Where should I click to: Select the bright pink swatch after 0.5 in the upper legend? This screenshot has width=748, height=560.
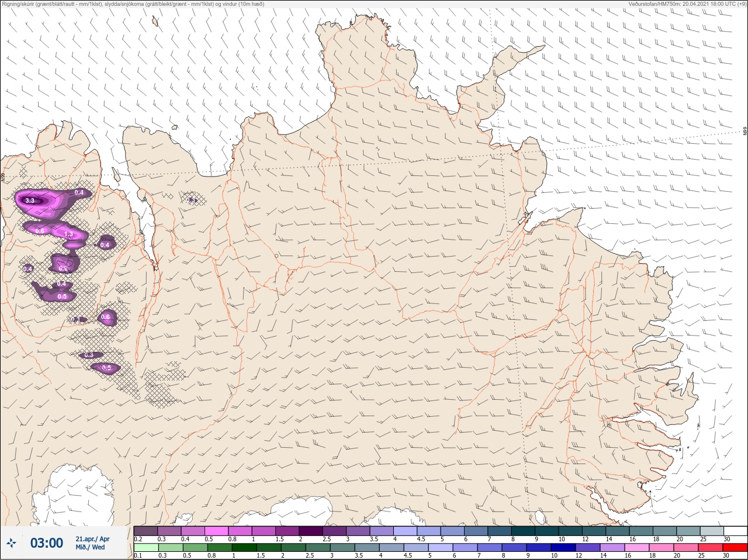[217, 531]
